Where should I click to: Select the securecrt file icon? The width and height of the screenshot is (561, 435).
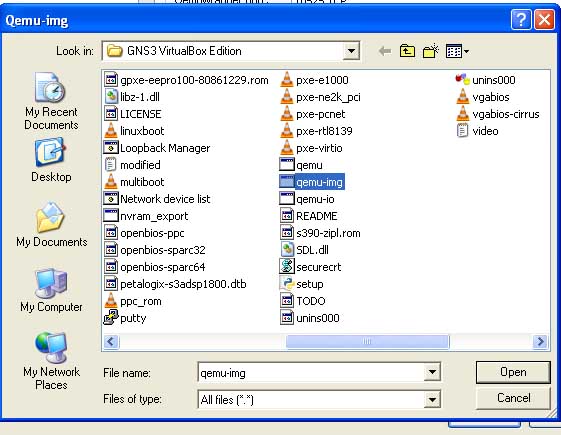pyautogui.click(x=287, y=267)
